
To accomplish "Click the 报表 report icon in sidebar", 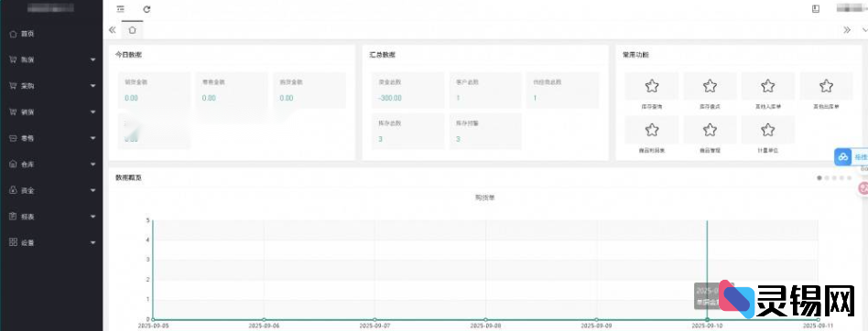I will [13, 216].
